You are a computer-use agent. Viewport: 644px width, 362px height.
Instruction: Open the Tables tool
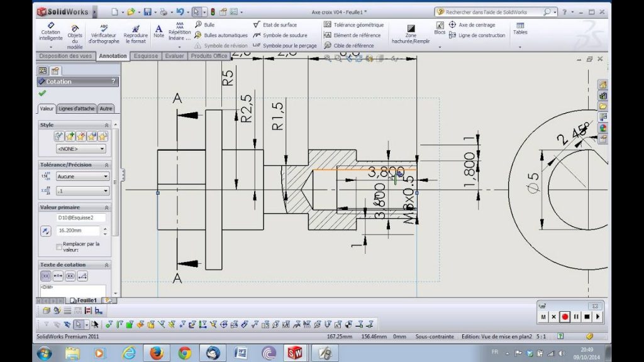(x=520, y=28)
